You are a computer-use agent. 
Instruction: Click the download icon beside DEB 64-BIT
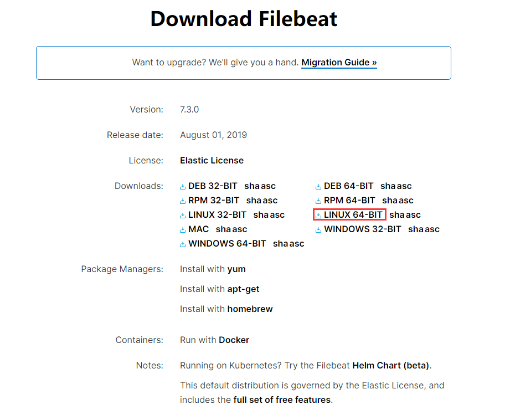[x=318, y=186]
